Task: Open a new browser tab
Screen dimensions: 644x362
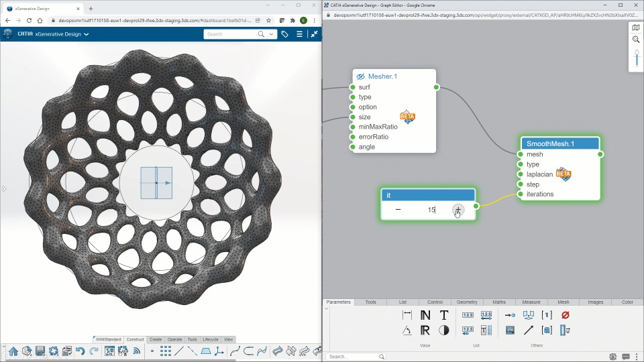Action: [91, 8]
